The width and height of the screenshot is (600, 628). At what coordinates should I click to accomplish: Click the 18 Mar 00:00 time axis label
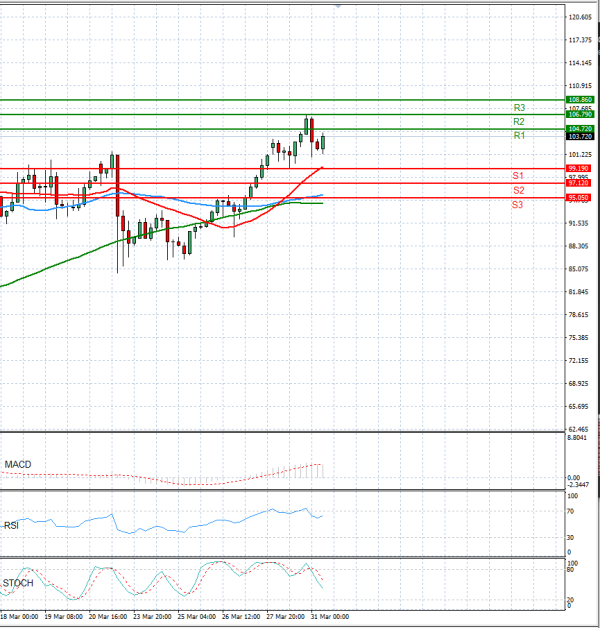point(19,618)
